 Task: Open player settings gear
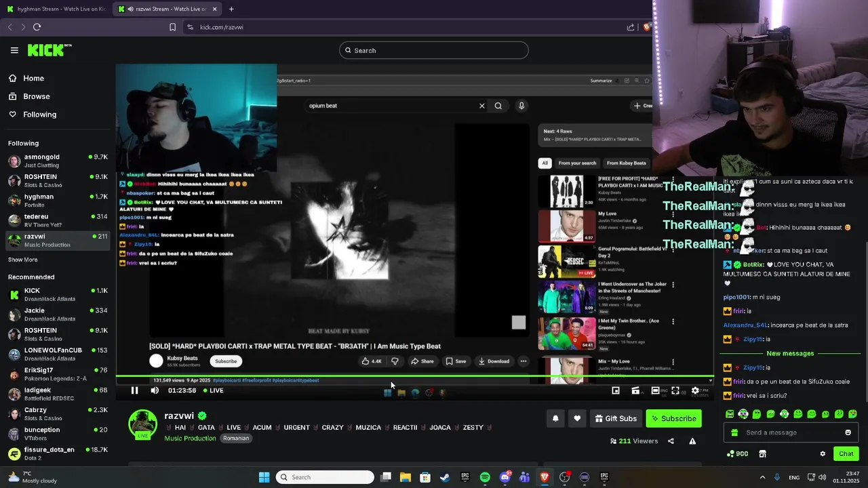(695, 390)
